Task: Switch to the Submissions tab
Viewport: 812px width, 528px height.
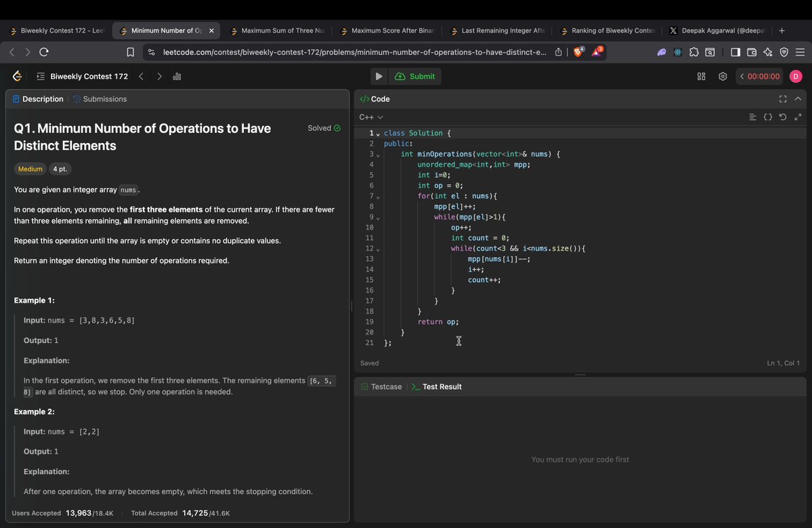Action: click(x=100, y=99)
